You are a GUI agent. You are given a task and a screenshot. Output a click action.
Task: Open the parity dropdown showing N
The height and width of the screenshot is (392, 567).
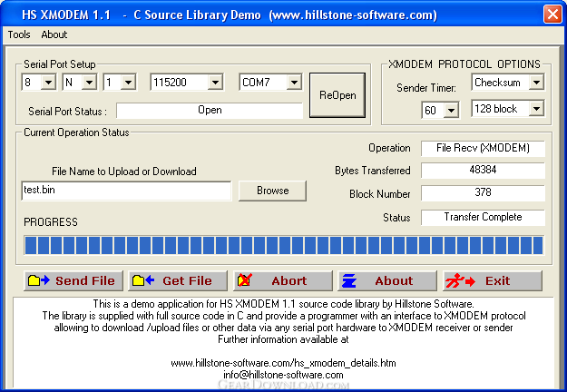(x=89, y=83)
